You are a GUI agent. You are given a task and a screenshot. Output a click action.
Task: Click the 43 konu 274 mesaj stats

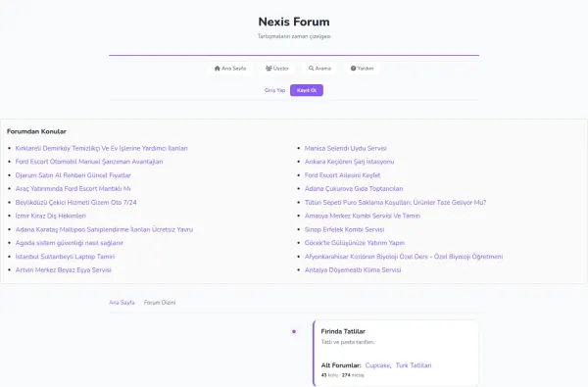[x=342, y=375]
